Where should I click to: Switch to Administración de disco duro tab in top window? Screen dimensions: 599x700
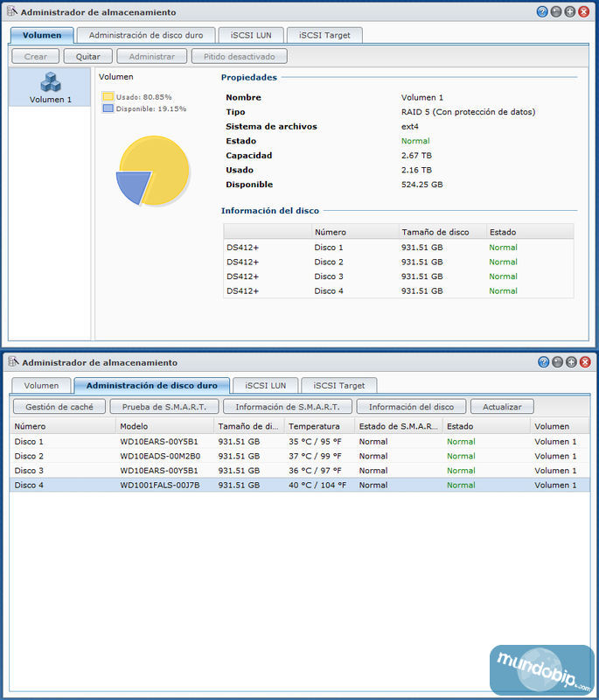click(146, 35)
